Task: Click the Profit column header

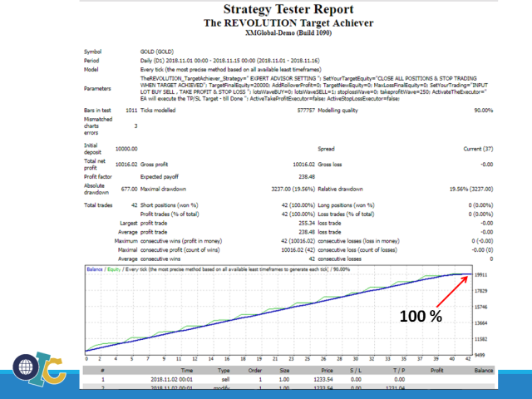Action: [437, 370]
